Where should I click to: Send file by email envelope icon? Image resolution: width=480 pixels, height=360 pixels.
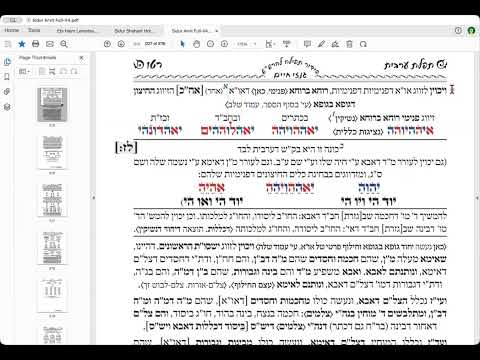coord(50,44)
